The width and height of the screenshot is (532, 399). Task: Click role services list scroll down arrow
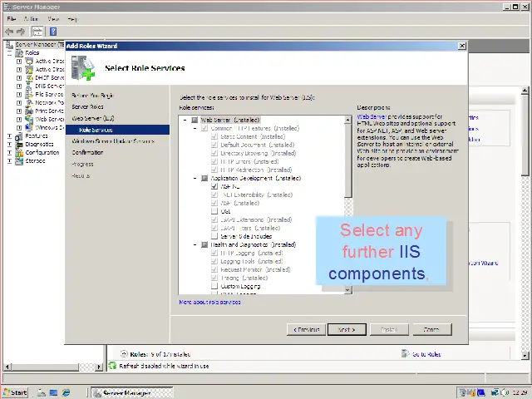point(348,290)
